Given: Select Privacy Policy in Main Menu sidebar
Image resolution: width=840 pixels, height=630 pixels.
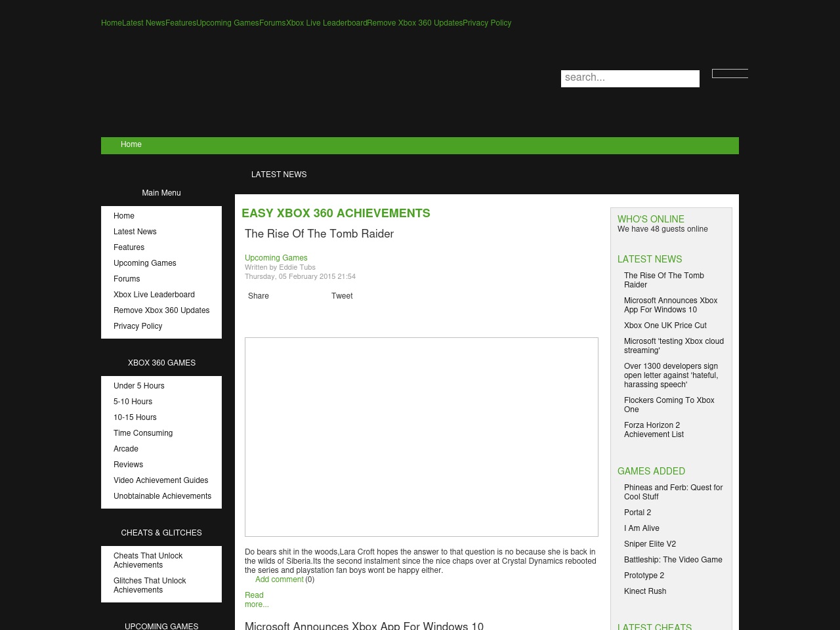Looking at the screenshot, I should click(138, 326).
